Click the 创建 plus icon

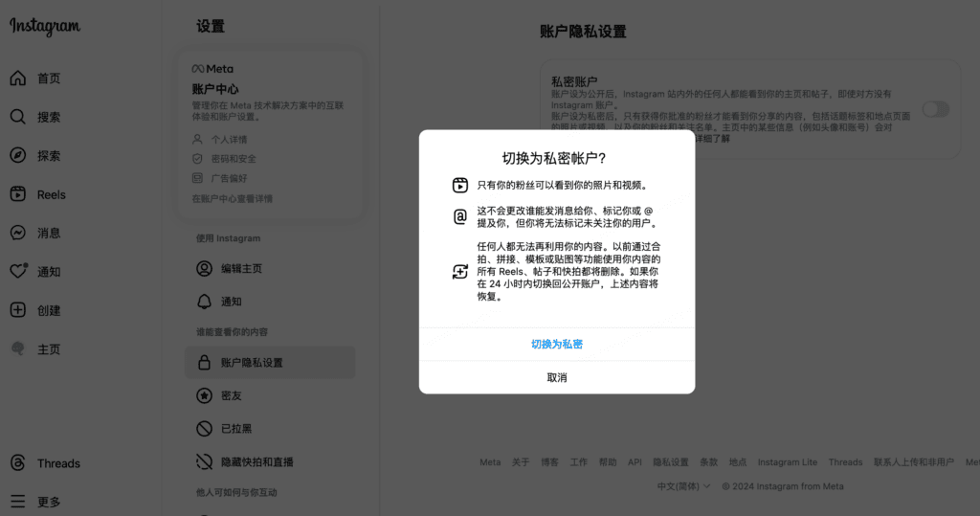pos(18,310)
